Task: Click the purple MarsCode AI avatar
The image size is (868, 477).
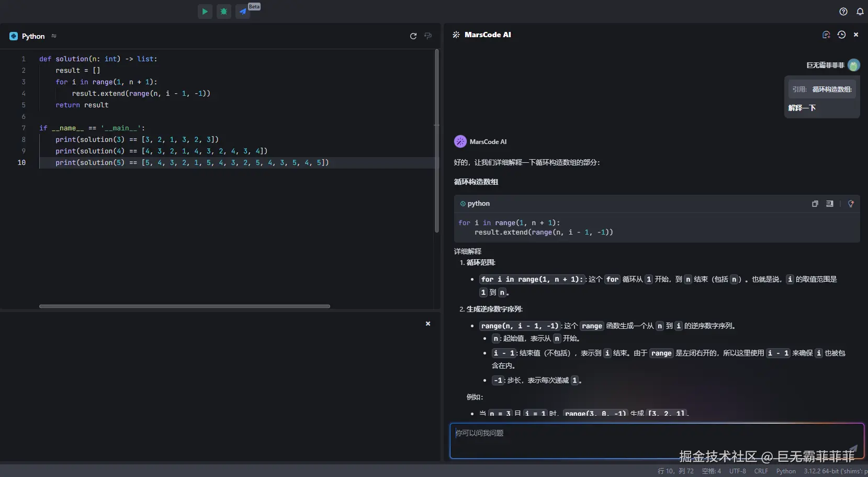Action: (x=460, y=141)
